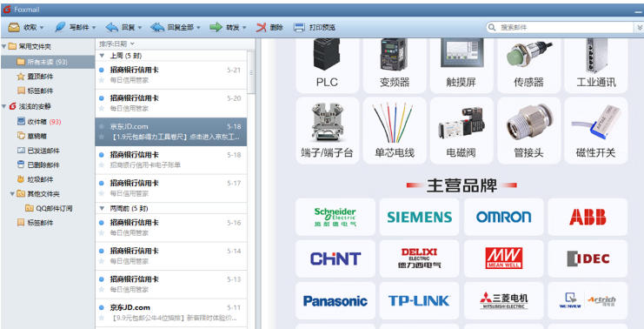Click the ABB brand logo
This screenshot has height=329, width=644.
(x=588, y=217)
